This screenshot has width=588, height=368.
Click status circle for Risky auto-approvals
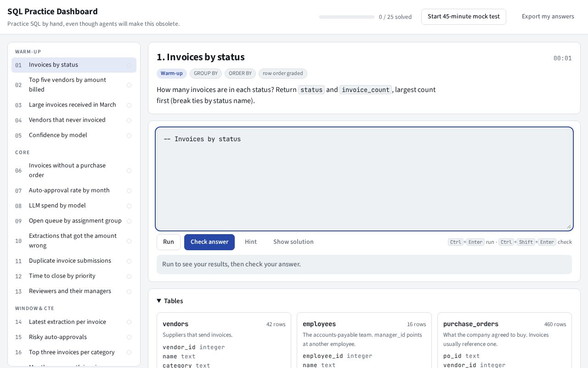[129, 338]
